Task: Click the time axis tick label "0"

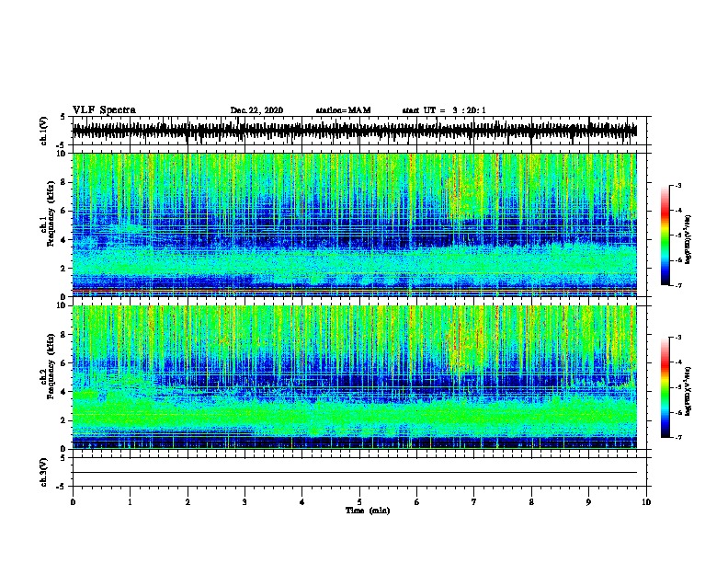Action: tap(73, 501)
